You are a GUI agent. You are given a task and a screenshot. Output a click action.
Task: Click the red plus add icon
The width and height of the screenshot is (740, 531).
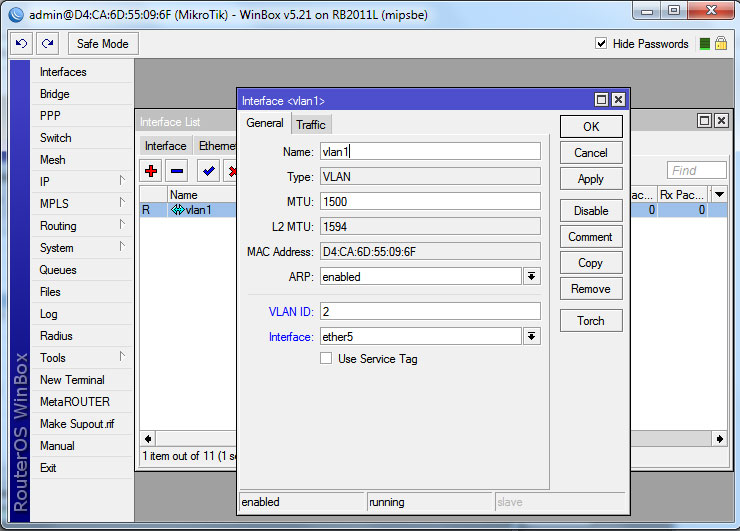coord(151,171)
